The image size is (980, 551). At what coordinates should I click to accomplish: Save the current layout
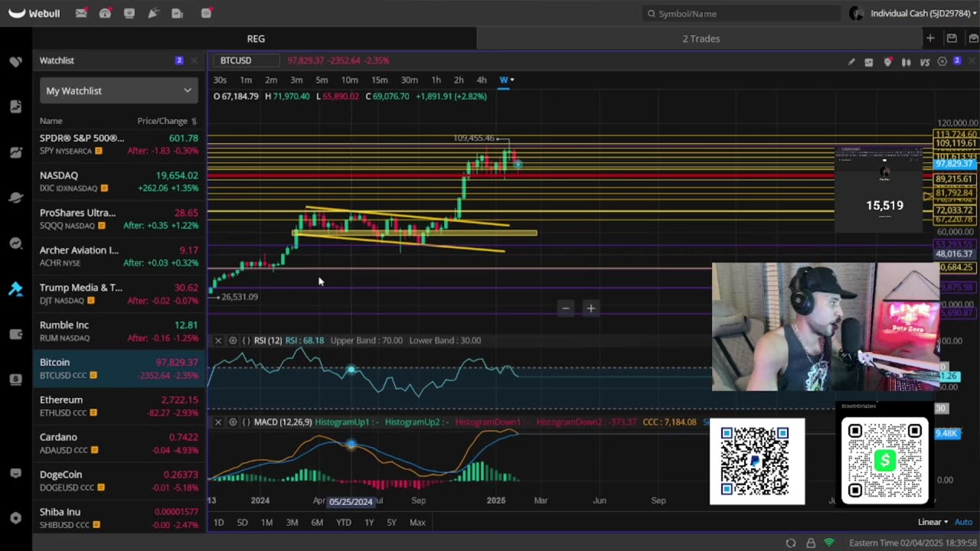(x=952, y=38)
